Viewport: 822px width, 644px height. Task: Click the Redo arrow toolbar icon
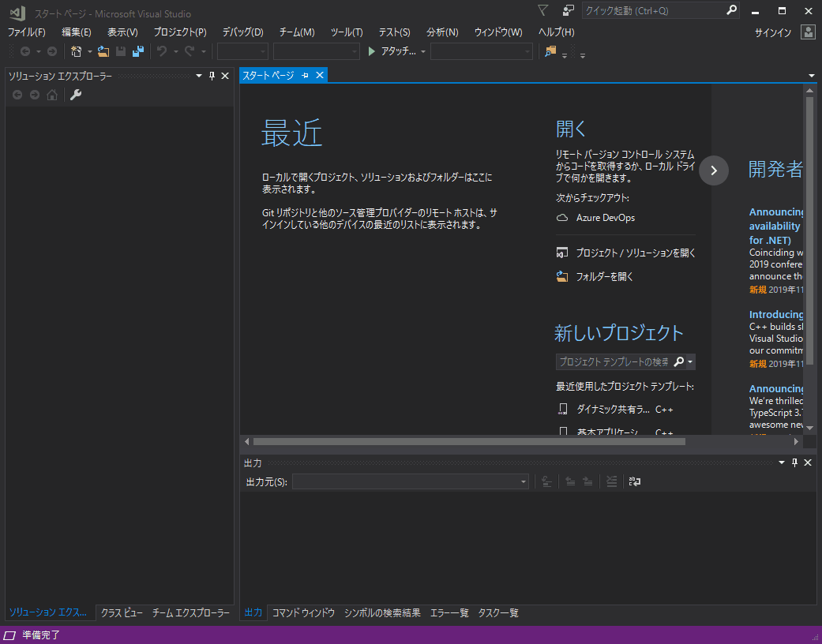tap(190, 51)
